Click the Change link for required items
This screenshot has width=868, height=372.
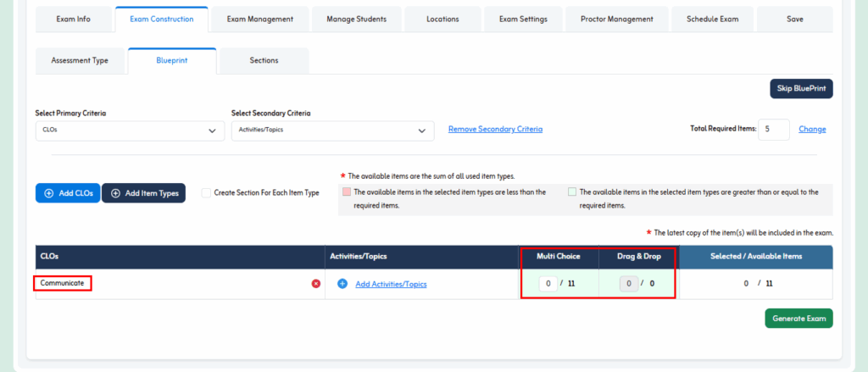click(812, 129)
